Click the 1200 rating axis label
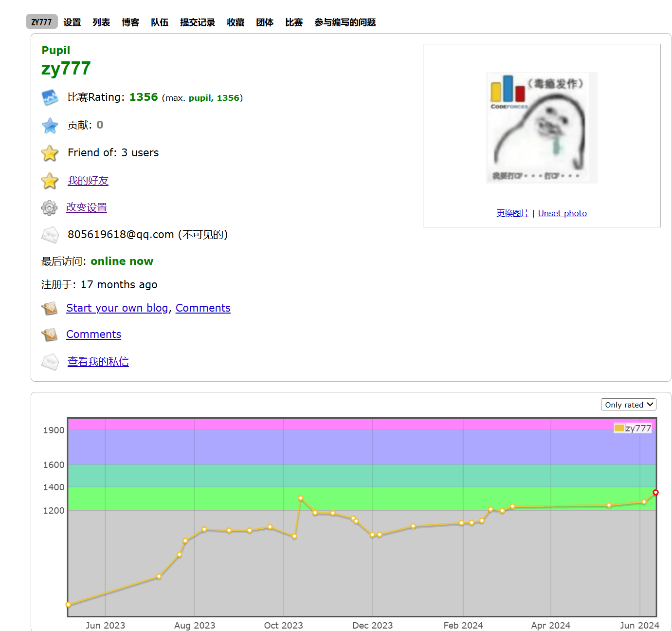 click(54, 511)
